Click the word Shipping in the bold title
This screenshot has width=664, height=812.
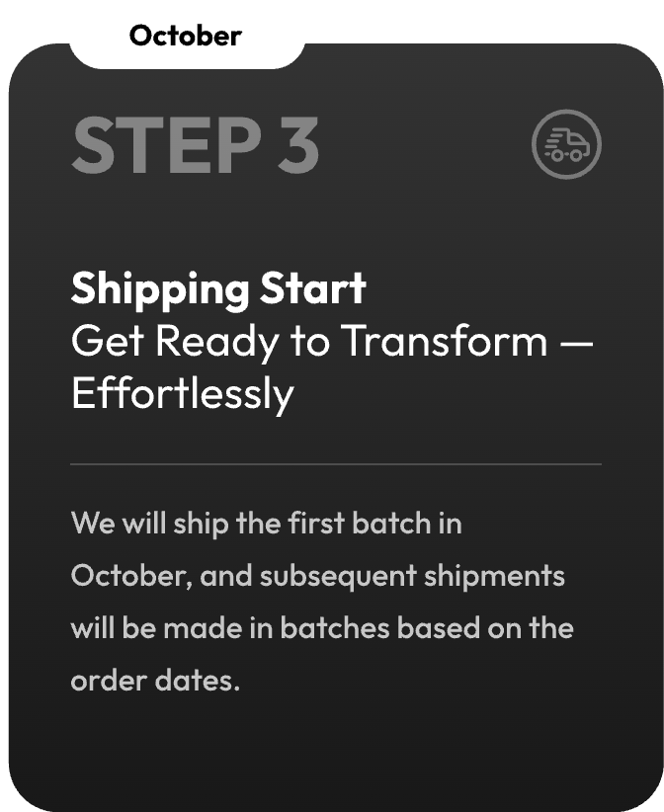[x=160, y=288]
